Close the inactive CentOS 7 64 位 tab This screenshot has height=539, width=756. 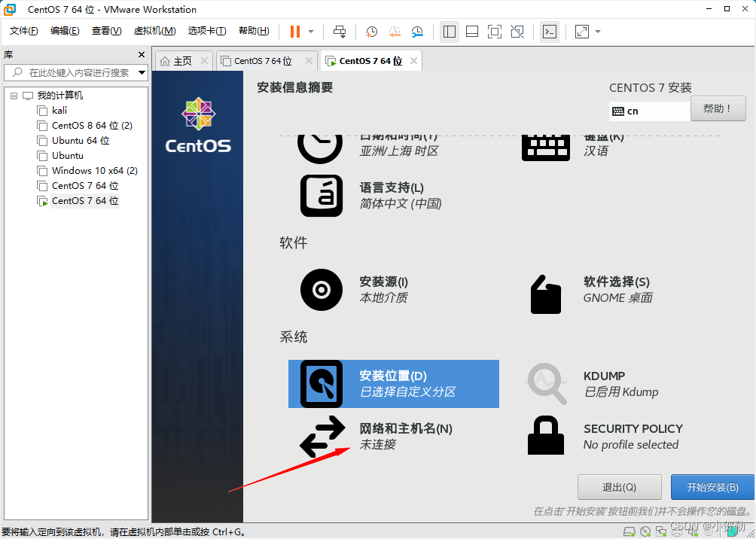309,61
